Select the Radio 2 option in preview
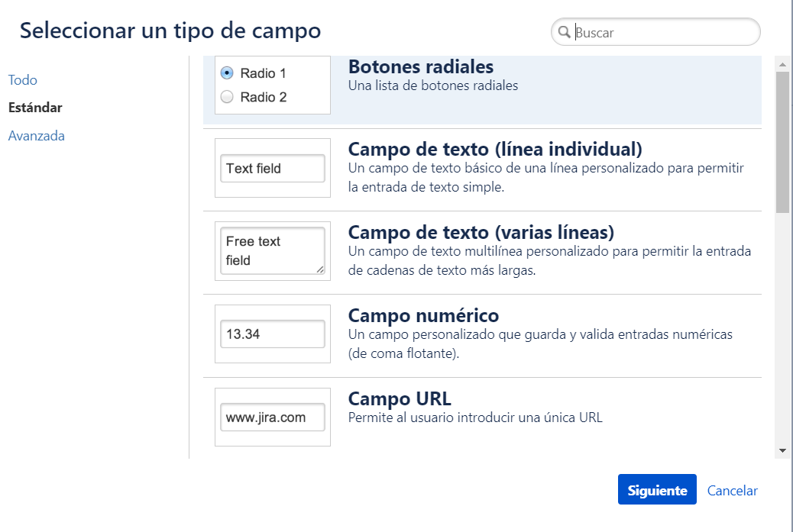793x532 pixels. tap(227, 97)
